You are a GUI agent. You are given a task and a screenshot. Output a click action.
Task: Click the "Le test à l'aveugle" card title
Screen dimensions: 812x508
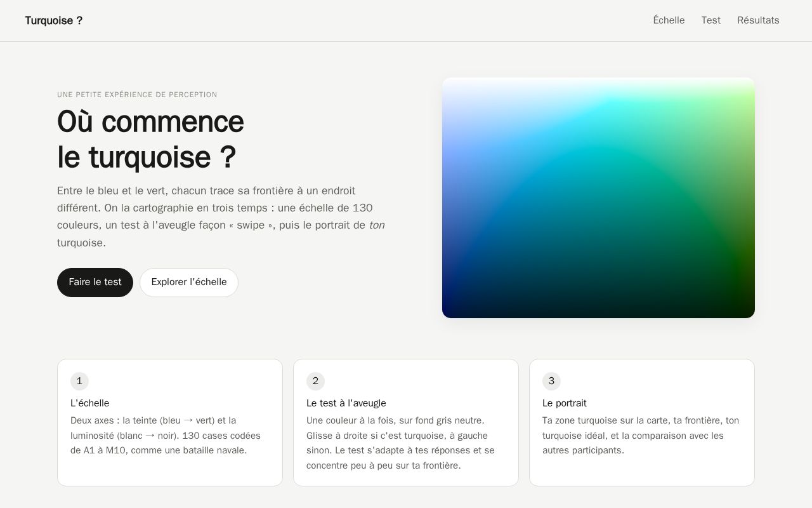(346, 403)
